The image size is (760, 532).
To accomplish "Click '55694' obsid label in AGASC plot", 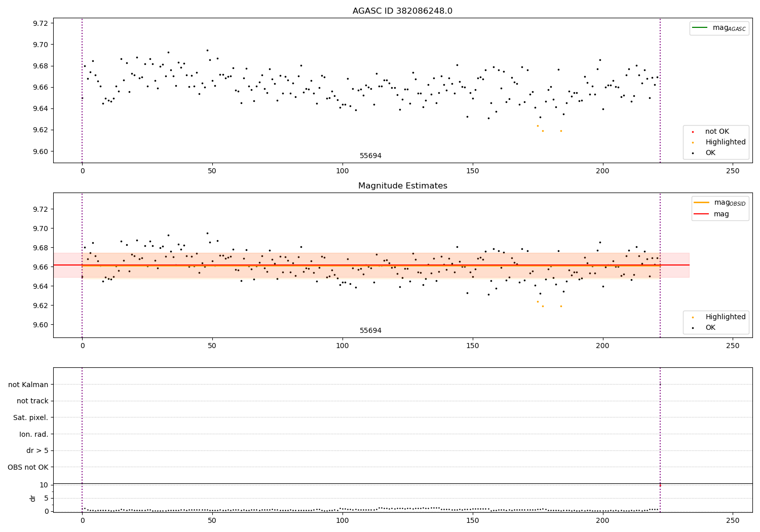I will (x=370, y=156).
